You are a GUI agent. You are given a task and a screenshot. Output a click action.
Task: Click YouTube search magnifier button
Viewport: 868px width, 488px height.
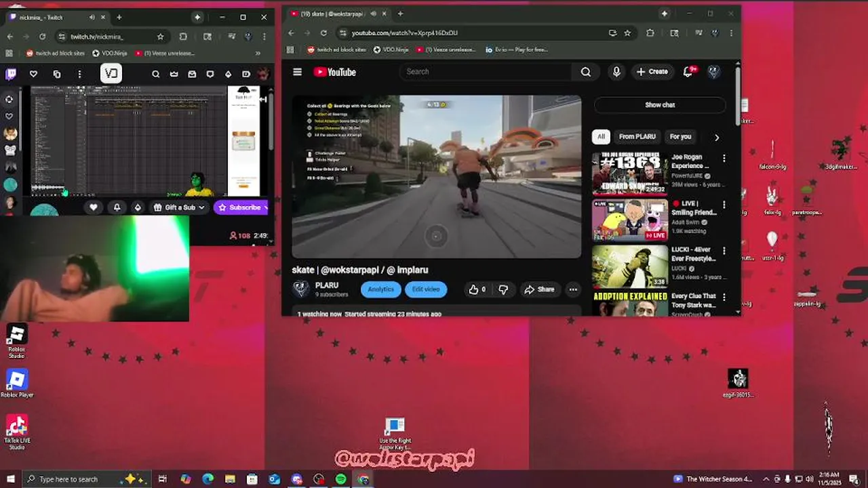tap(586, 72)
